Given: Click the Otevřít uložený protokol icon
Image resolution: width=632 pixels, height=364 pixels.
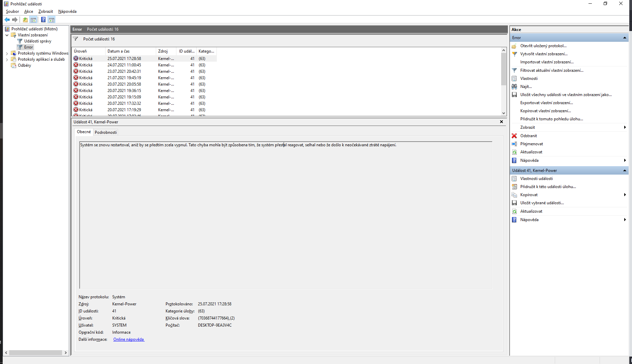Looking at the screenshot, I should click(x=514, y=46).
